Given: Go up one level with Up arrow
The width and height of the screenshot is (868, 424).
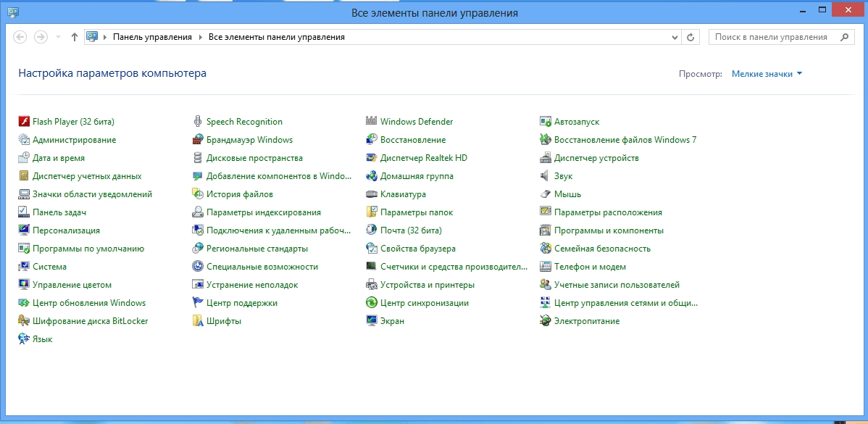Looking at the screenshot, I should coord(74,37).
